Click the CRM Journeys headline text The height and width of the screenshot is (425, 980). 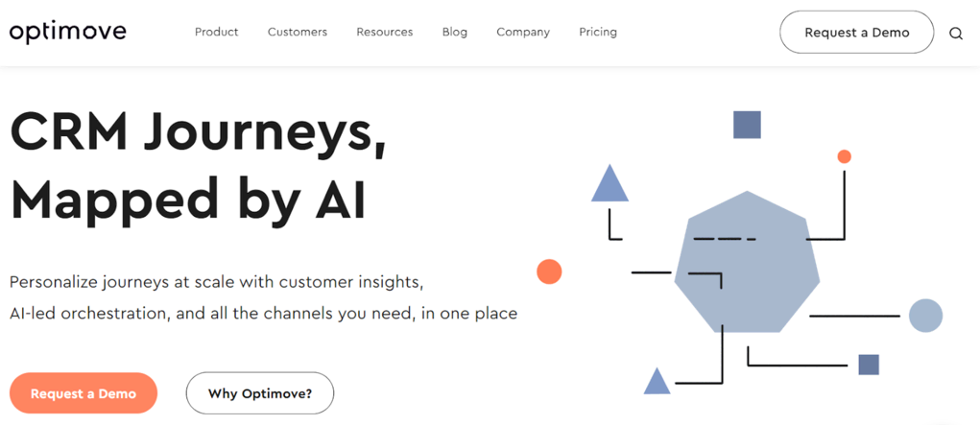197,134
